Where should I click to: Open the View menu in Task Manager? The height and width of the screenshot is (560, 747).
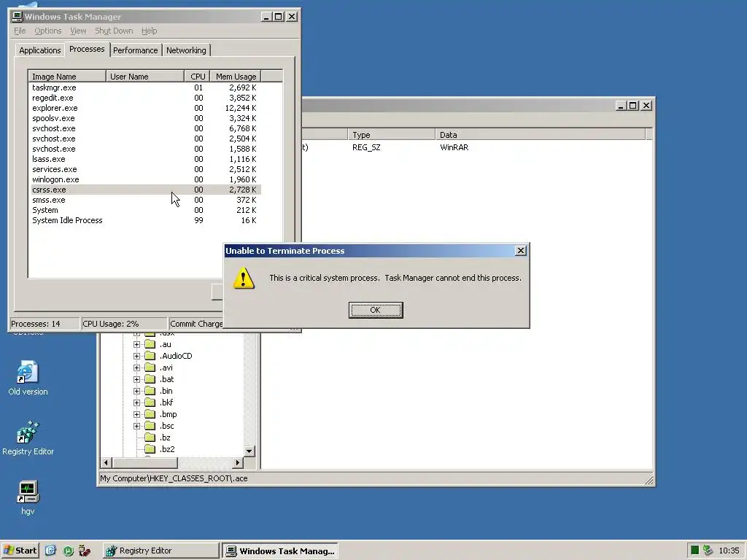(78, 31)
